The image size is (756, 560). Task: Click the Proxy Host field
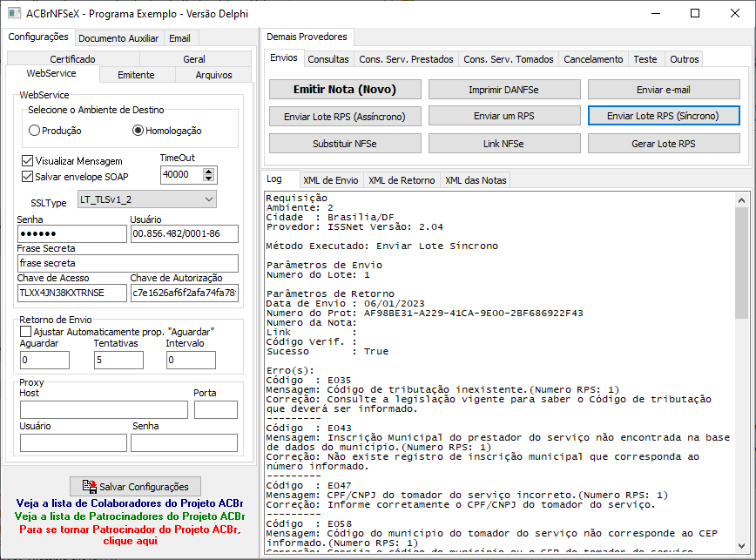tap(104, 409)
